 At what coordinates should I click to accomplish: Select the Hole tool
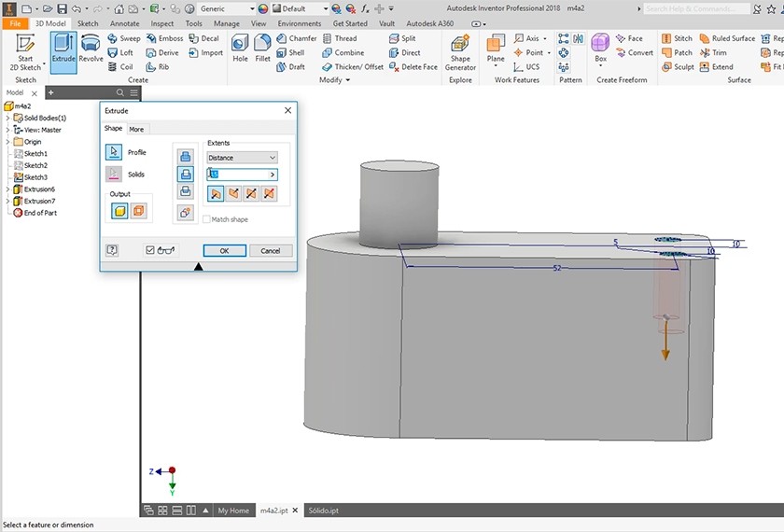[x=240, y=49]
